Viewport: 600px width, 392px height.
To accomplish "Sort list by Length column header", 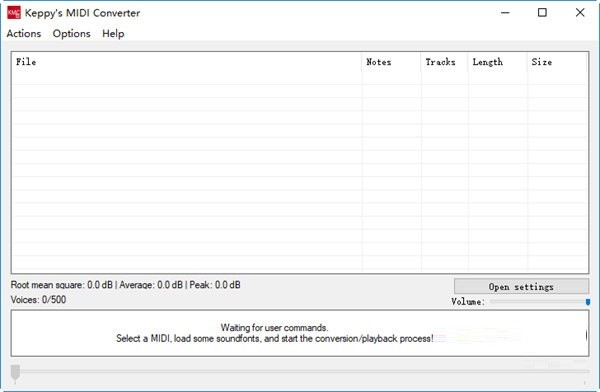I will click(497, 62).
